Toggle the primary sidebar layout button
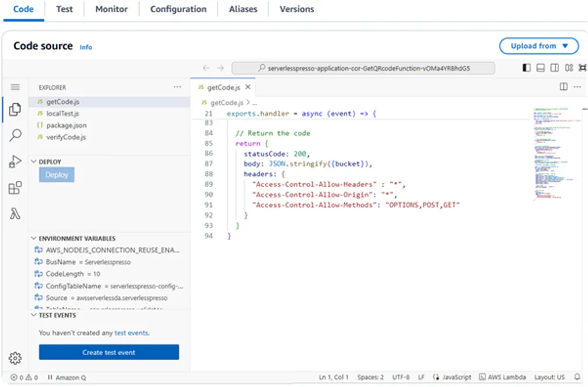The width and height of the screenshot is (588, 387). [x=526, y=68]
